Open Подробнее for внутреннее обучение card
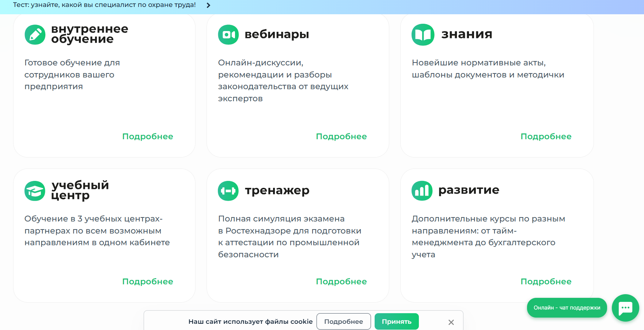Screen dimensions: 644x330 148,136
